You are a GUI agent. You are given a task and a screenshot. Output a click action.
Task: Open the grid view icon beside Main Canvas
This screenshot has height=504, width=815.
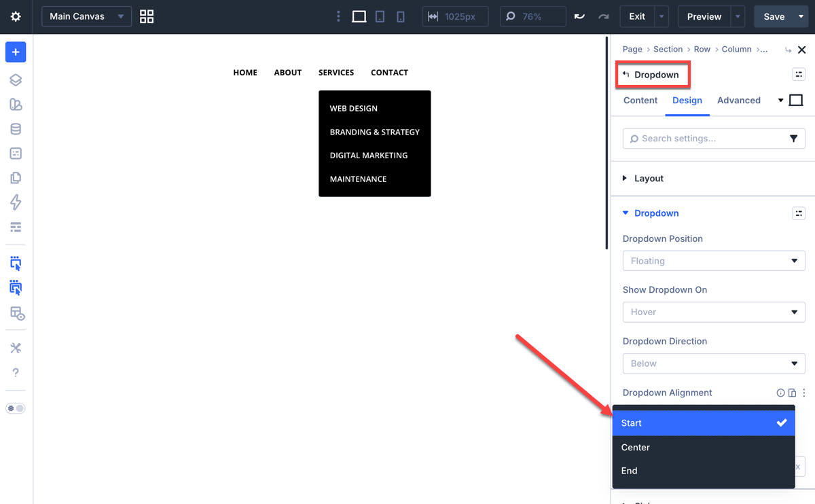coord(147,16)
